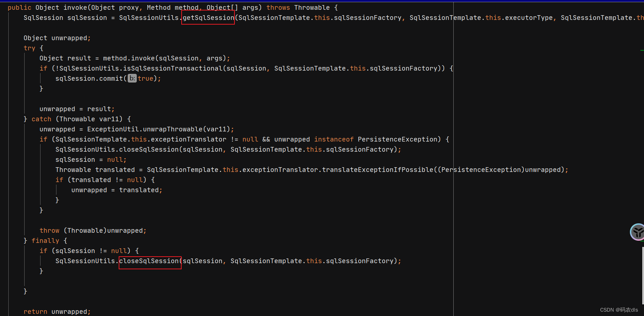Click 'executorType' field reference
Image resolution: width=644 pixels, height=316 pixels.
pyautogui.click(x=529, y=18)
